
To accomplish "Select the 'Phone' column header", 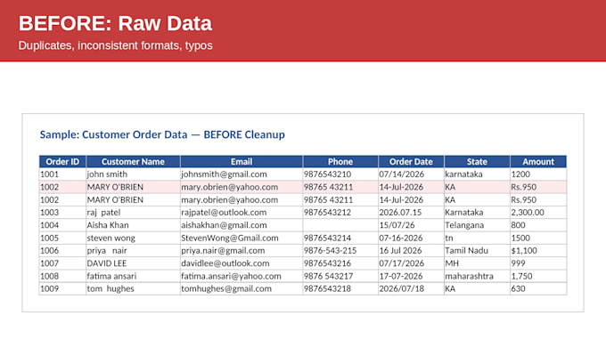I will [340, 161].
